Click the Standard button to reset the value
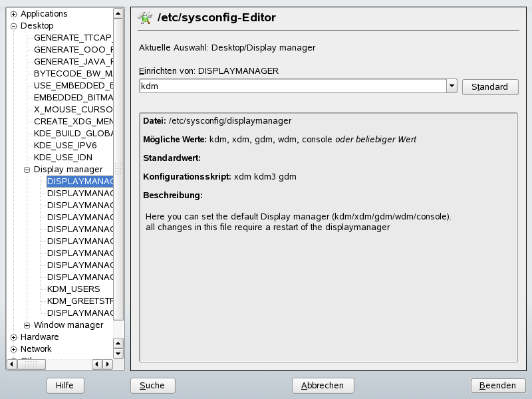The height and width of the screenshot is (399, 532). tap(490, 86)
